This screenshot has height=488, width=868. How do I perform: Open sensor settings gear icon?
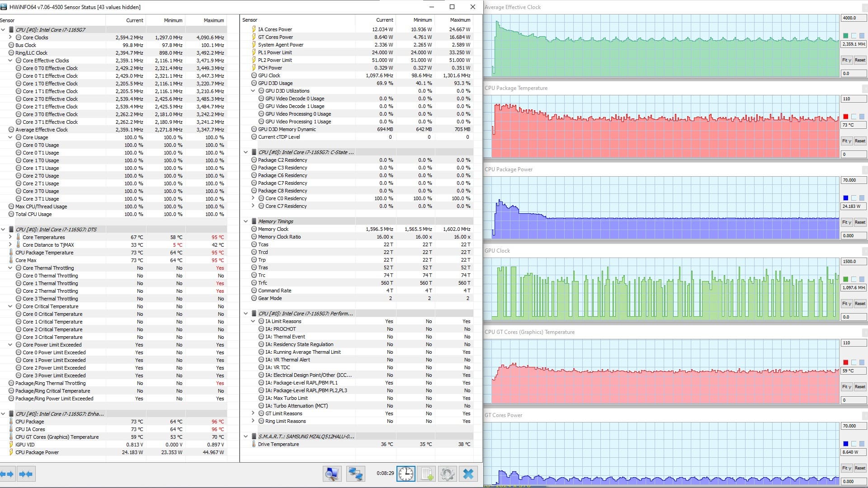(x=447, y=474)
